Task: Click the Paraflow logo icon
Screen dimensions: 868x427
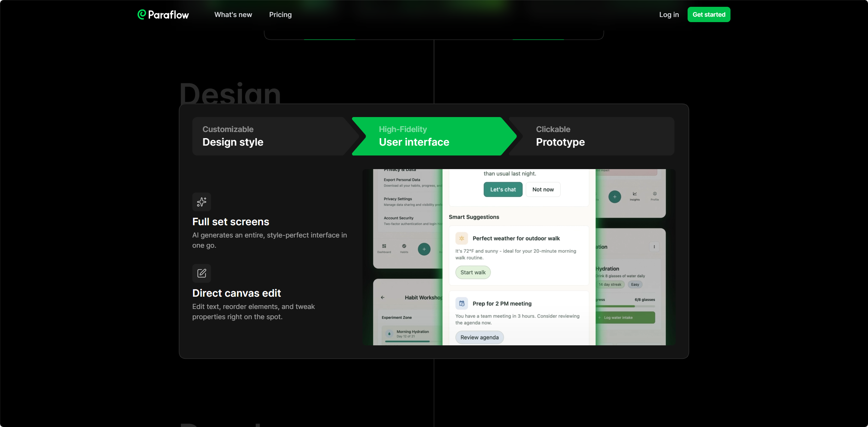Action: 142,15
